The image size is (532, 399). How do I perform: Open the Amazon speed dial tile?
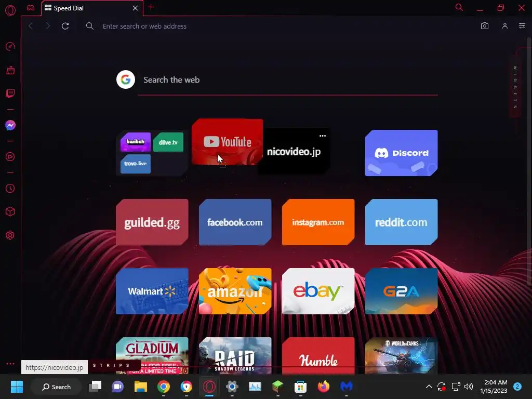(235, 291)
